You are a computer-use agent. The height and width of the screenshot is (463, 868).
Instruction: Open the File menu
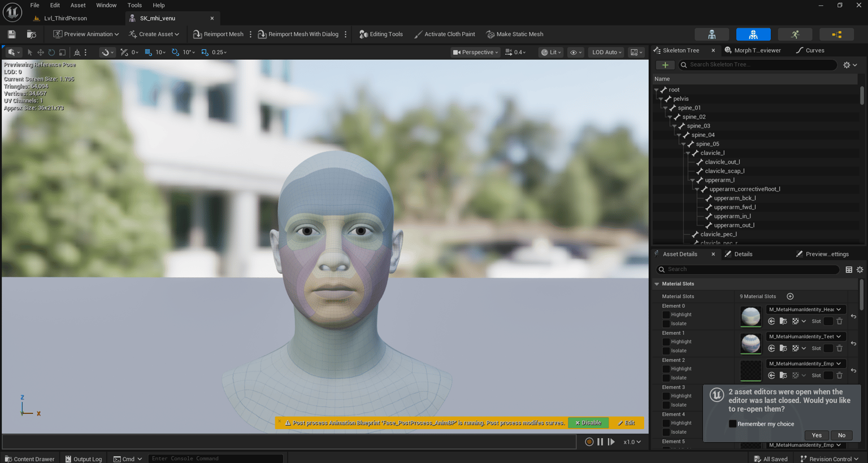(34, 6)
